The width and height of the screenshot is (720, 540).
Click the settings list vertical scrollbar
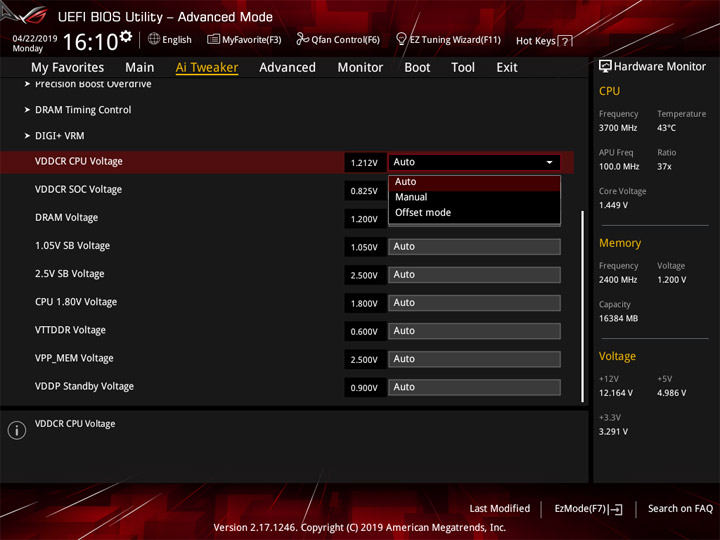click(x=582, y=306)
